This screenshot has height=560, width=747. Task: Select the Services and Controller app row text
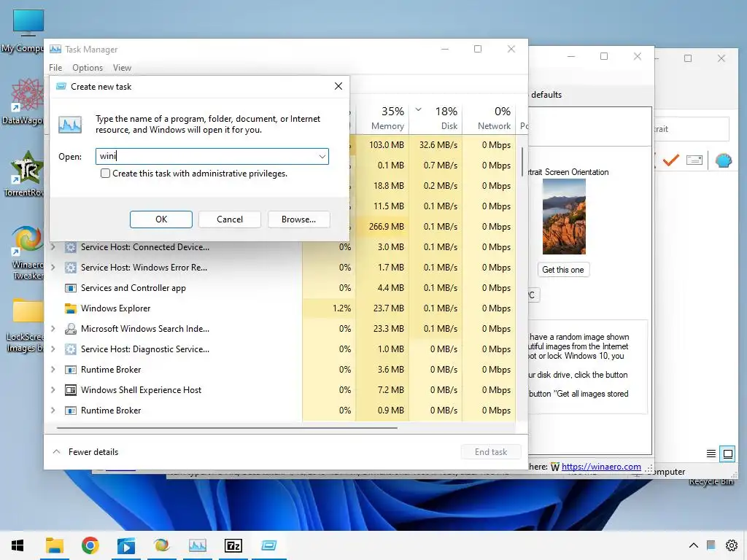point(133,288)
